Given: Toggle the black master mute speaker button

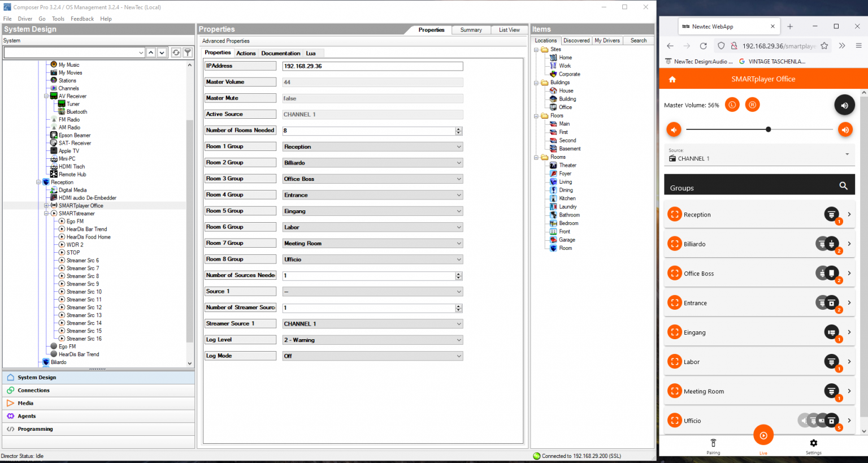Looking at the screenshot, I should point(844,105).
